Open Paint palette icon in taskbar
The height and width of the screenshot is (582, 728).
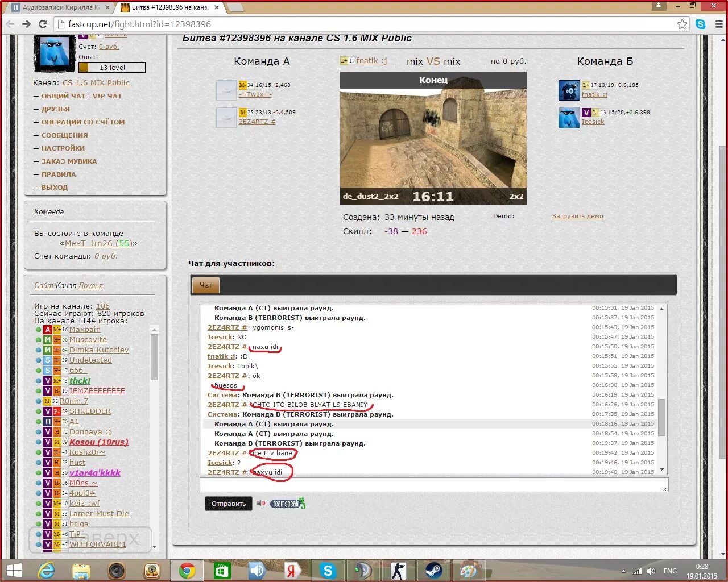[469, 570]
